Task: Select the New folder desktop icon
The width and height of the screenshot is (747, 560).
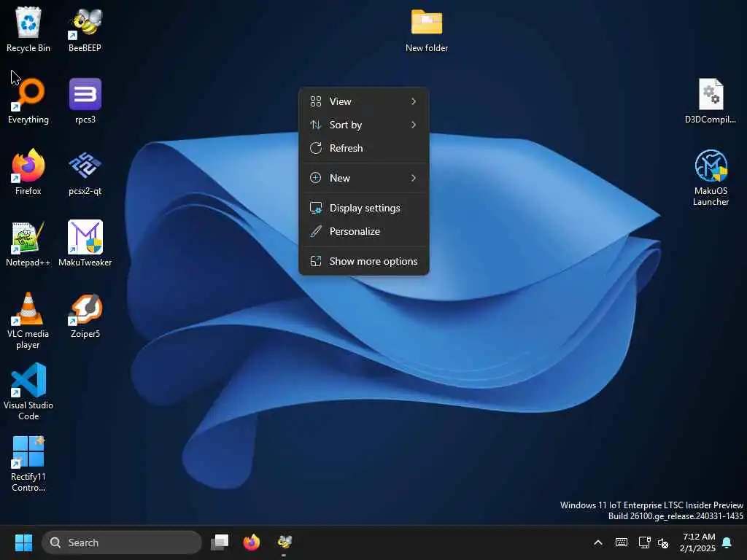Action: tap(427, 29)
